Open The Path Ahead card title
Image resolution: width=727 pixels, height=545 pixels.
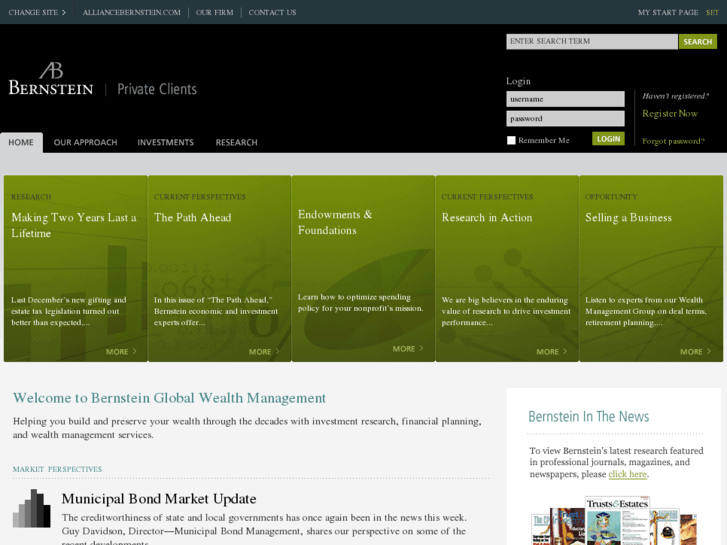tap(192, 218)
